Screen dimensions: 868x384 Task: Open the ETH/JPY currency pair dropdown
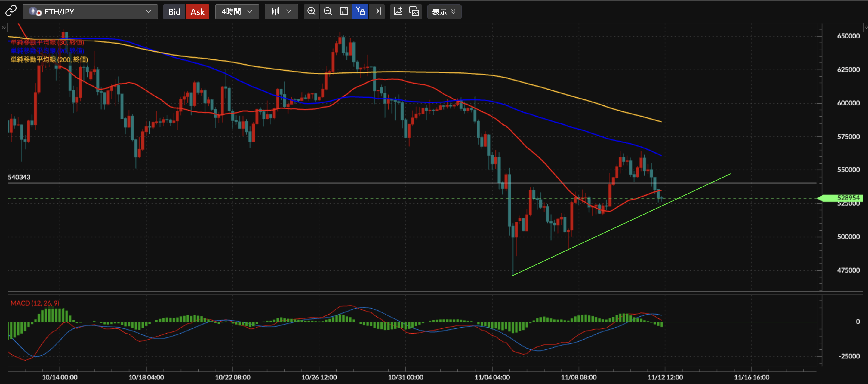click(90, 12)
